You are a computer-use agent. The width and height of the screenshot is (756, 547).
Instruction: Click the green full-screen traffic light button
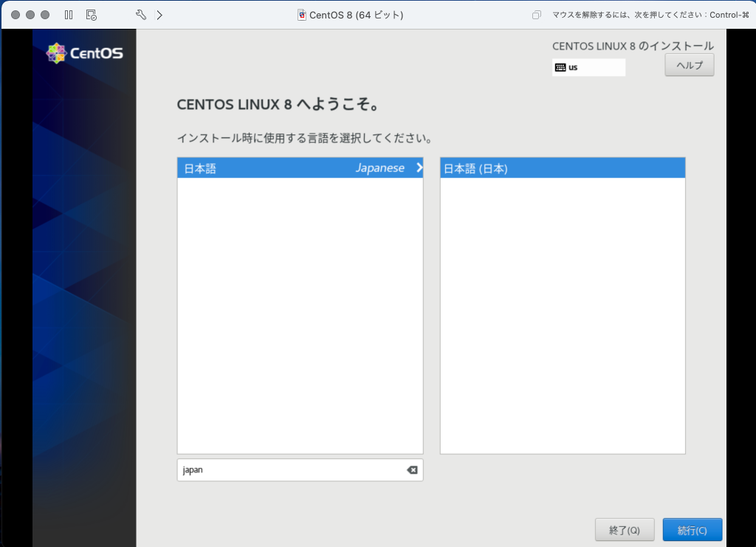47,14
